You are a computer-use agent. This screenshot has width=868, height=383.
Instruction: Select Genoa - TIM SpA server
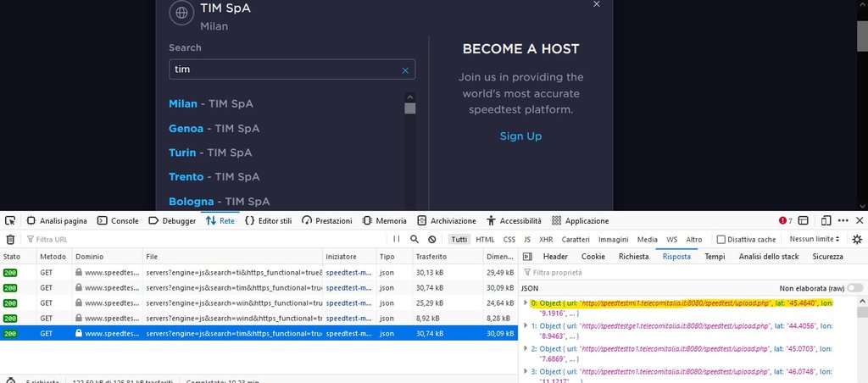coord(214,129)
